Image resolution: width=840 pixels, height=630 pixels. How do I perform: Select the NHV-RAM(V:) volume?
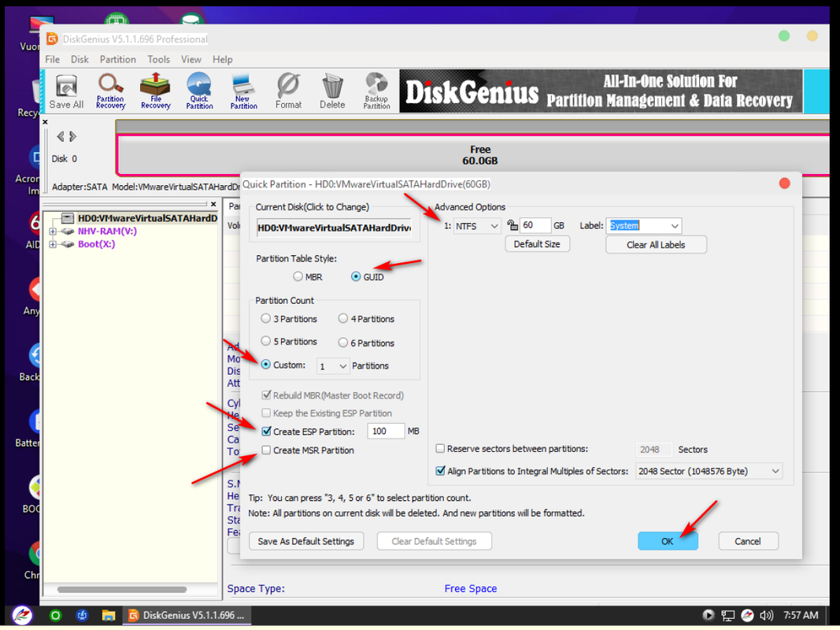coord(107,231)
